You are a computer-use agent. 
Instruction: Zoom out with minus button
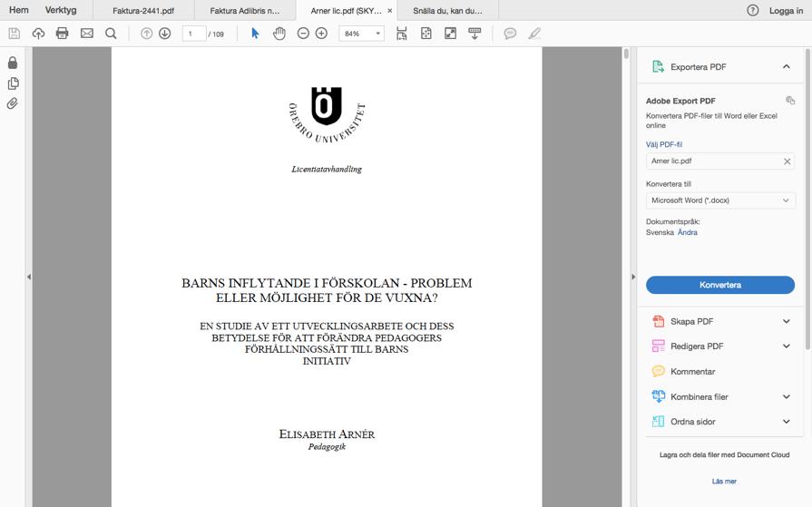[x=303, y=34]
